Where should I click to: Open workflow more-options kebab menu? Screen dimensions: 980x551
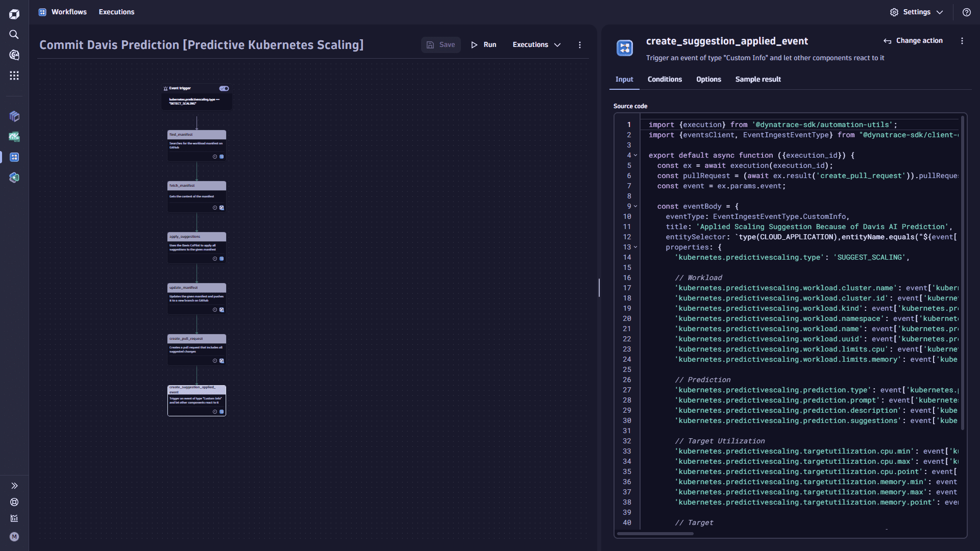pos(580,45)
